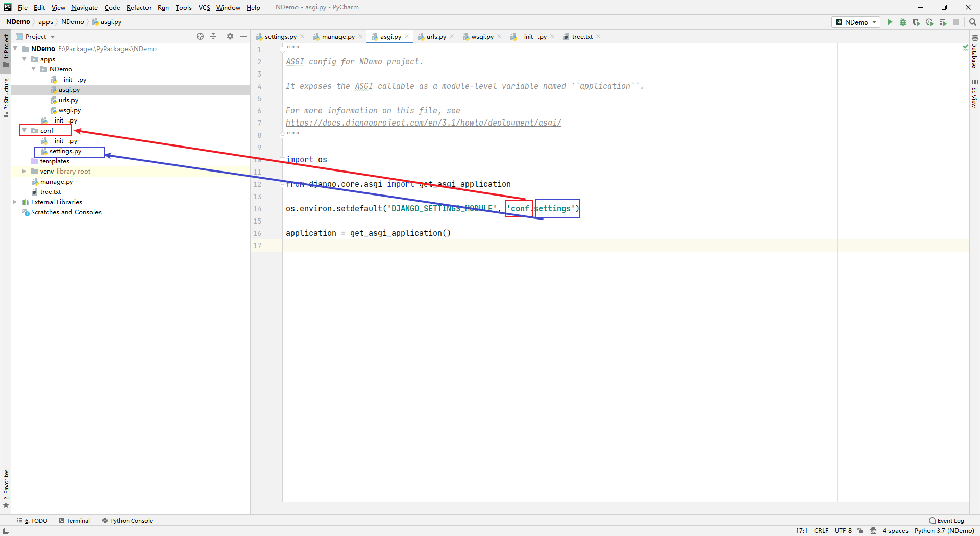Run NDemo with coverage
The height and width of the screenshot is (536, 980).
coord(916,22)
